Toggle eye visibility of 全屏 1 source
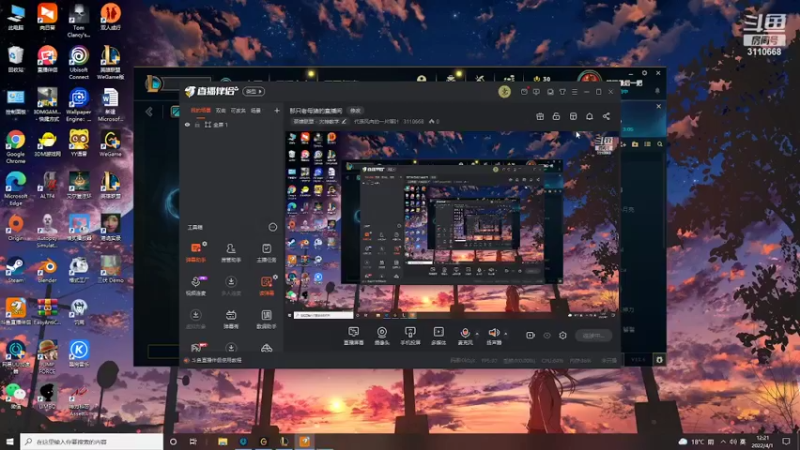 click(x=187, y=124)
